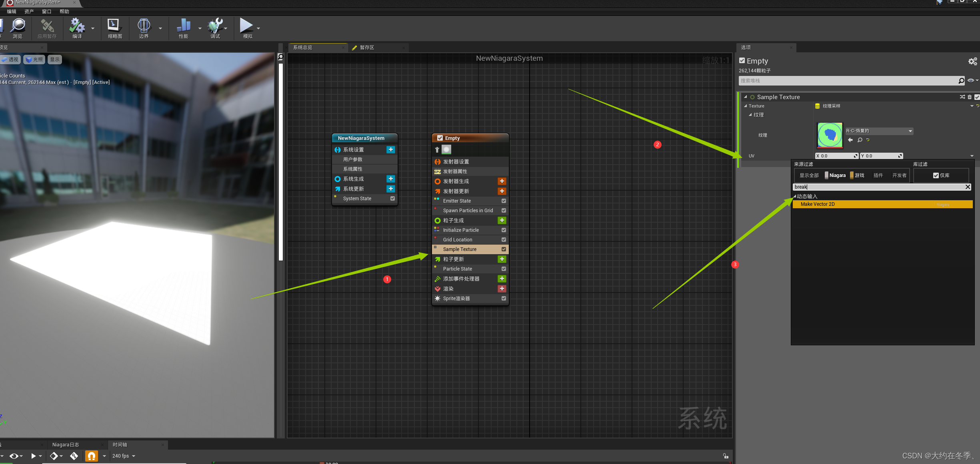The image size is (980, 464).
Task: Collapse the Sample Texture section arrow
Action: point(745,97)
